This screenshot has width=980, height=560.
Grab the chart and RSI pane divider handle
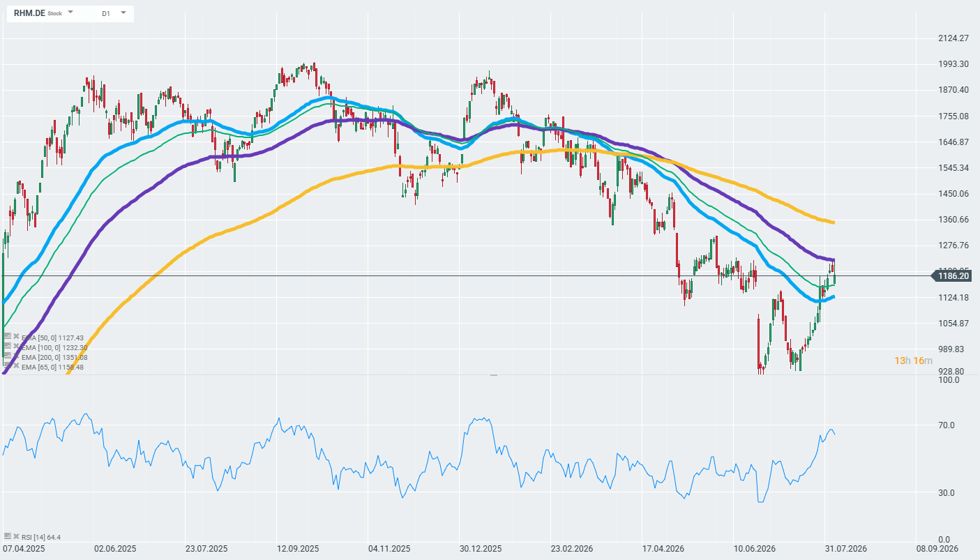494,375
